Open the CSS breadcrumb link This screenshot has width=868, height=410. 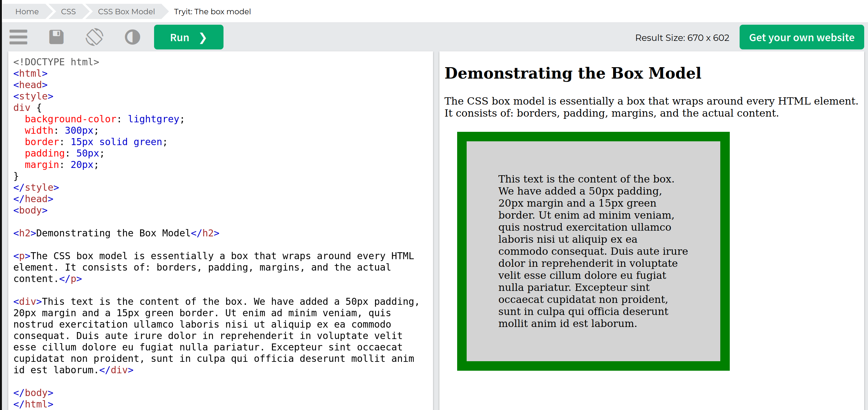[x=68, y=11]
